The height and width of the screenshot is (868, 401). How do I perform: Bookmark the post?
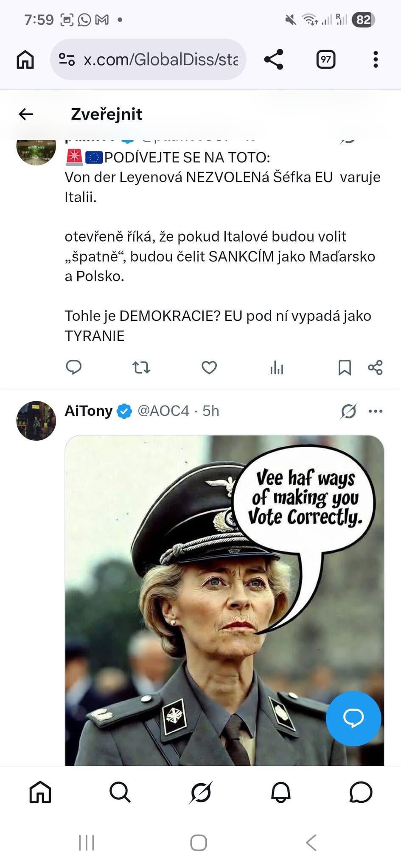click(344, 367)
